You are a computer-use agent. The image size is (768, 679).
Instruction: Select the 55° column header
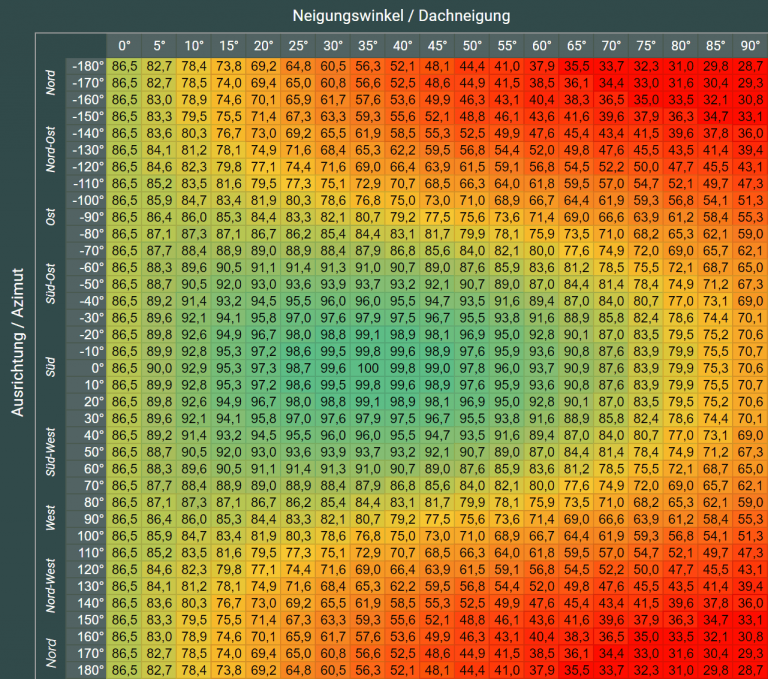[x=507, y=46]
